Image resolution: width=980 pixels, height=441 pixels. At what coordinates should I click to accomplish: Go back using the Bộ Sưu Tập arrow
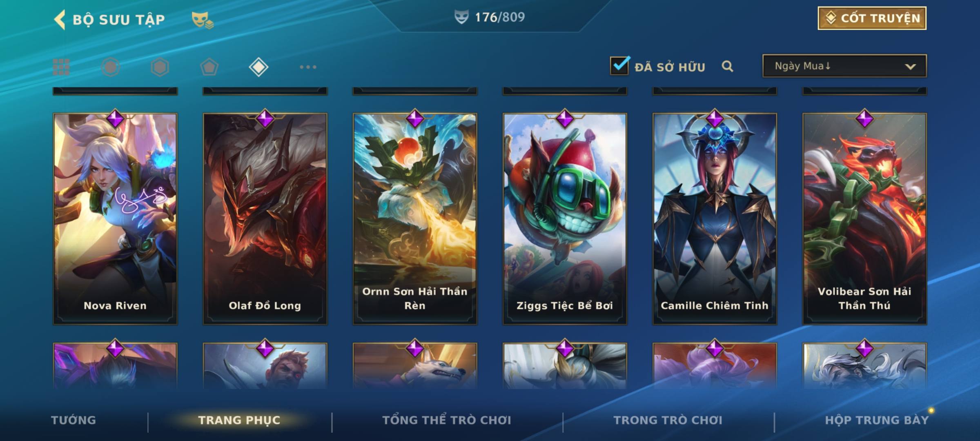[x=60, y=20]
